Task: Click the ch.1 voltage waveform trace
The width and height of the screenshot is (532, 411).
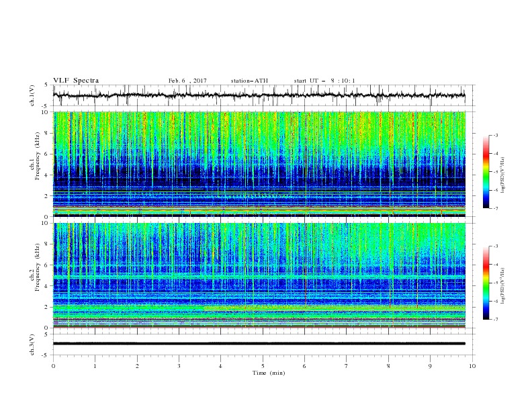Action: (259, 95)
